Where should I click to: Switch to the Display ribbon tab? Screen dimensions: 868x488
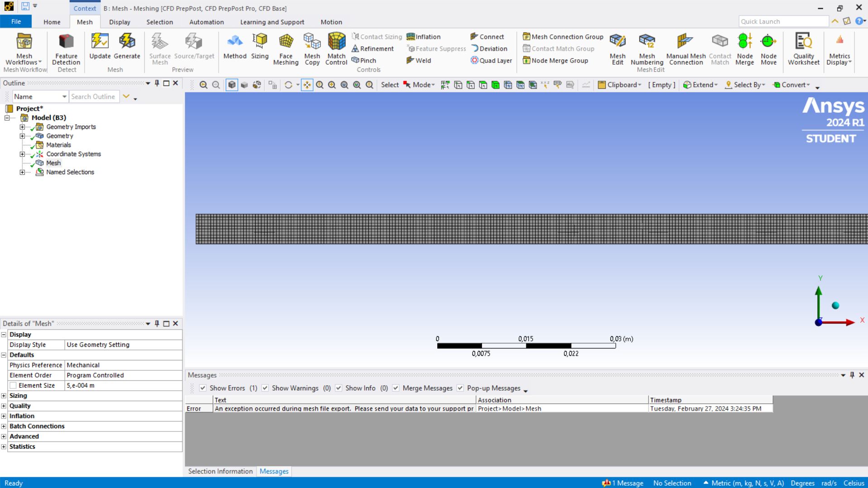point(119,22)
